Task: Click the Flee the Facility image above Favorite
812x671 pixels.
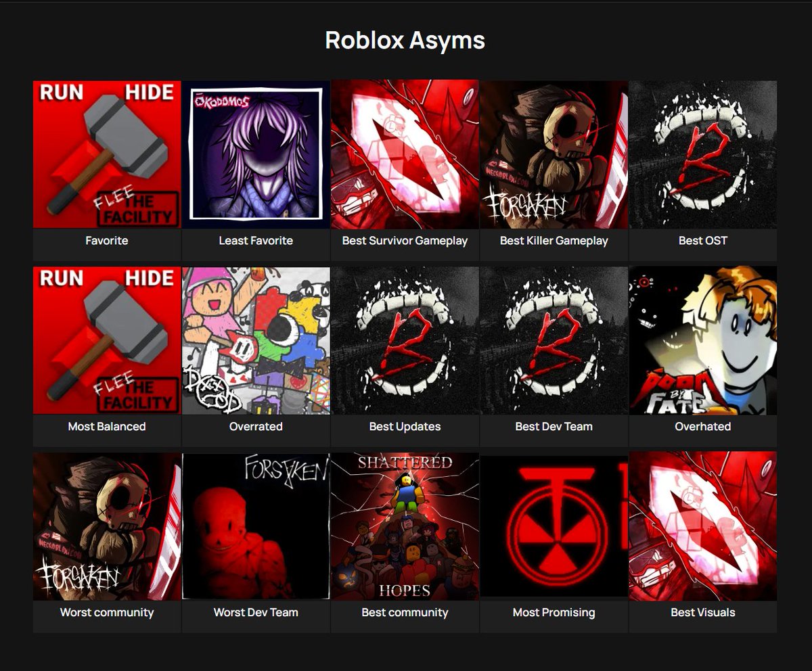Action: (x=107, y=154)
